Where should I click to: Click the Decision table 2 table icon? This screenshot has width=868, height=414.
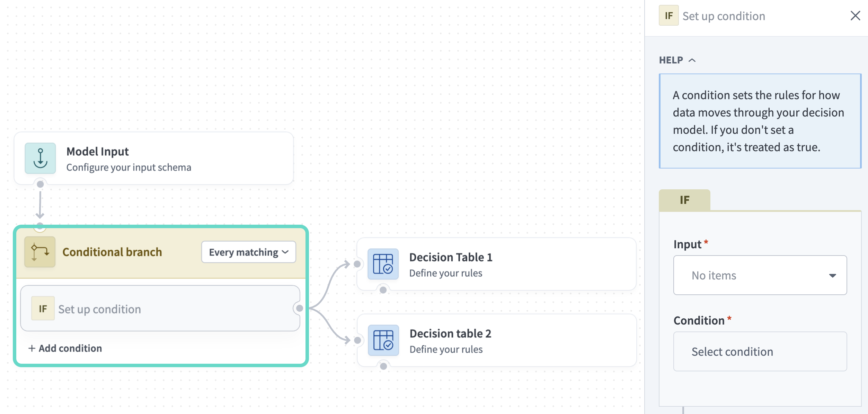point(383,341)
